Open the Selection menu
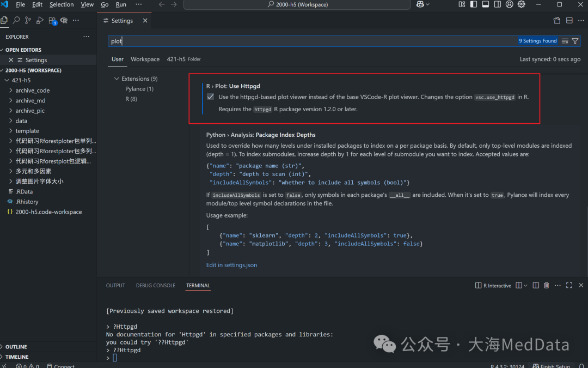This screenshot has width=588, height=368. [x=62, y=4]
